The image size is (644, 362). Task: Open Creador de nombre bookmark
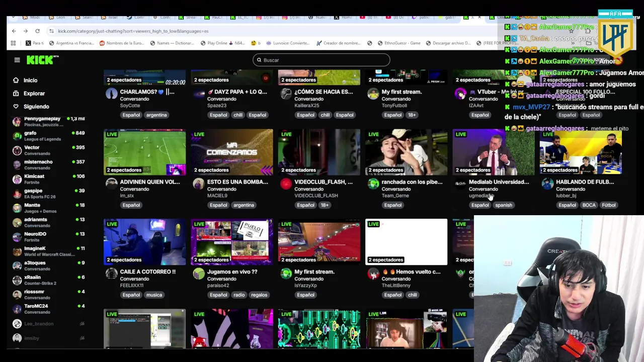(x=339, y=43)
